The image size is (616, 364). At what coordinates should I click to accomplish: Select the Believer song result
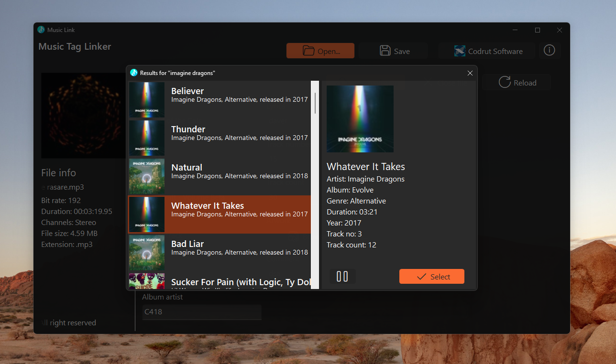(220, 100)
